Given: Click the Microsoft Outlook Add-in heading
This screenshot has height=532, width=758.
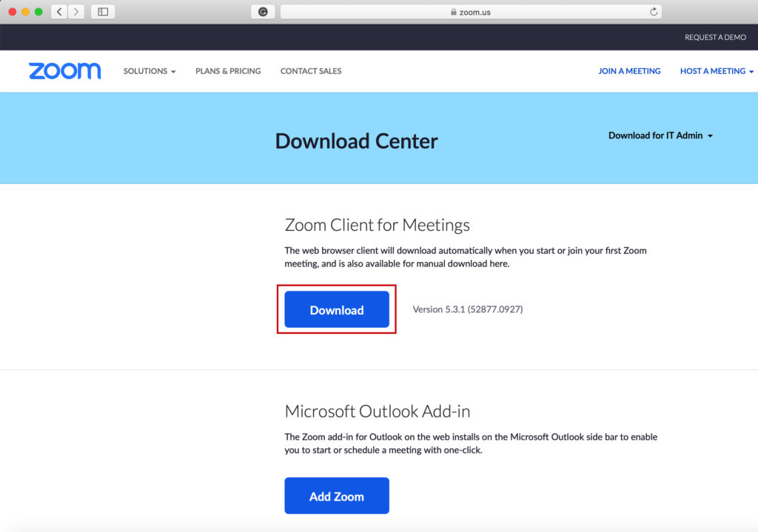Looking at the screenshot, I should pos(377,411).
